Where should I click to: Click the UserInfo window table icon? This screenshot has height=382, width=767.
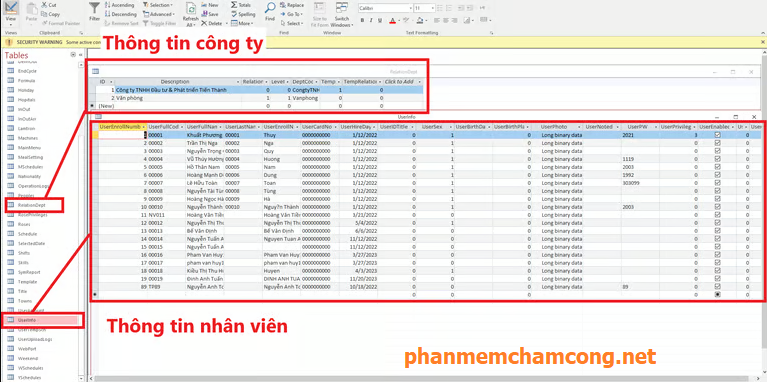pyautogui.click(x=98, y=117)
